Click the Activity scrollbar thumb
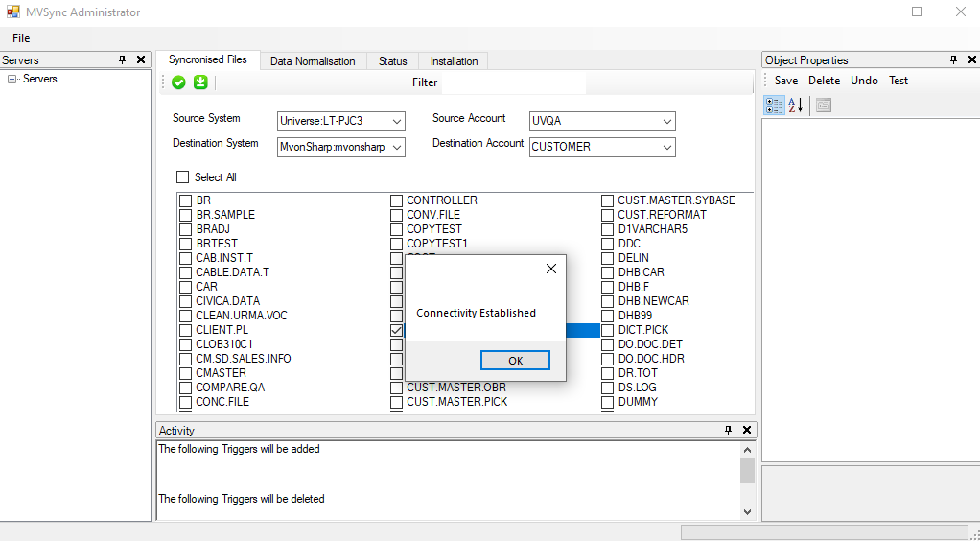 pyautogui.click(x=748, y=470)
